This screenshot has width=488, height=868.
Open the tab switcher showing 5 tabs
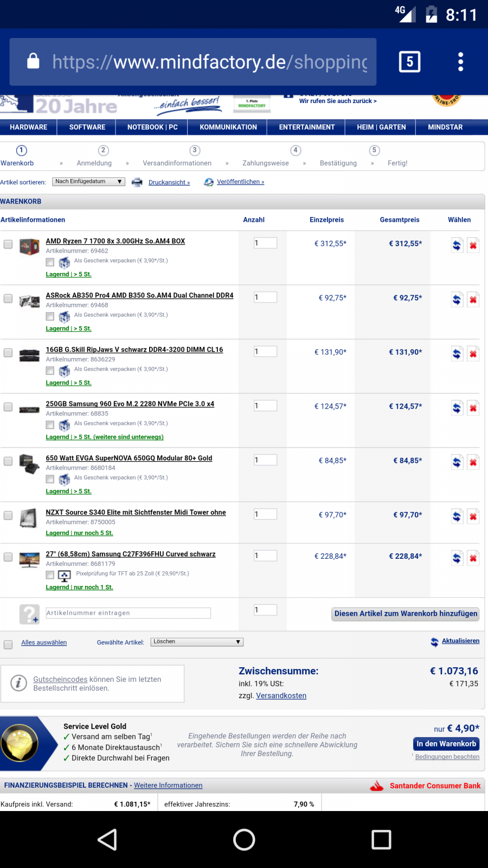coord(409,62)
